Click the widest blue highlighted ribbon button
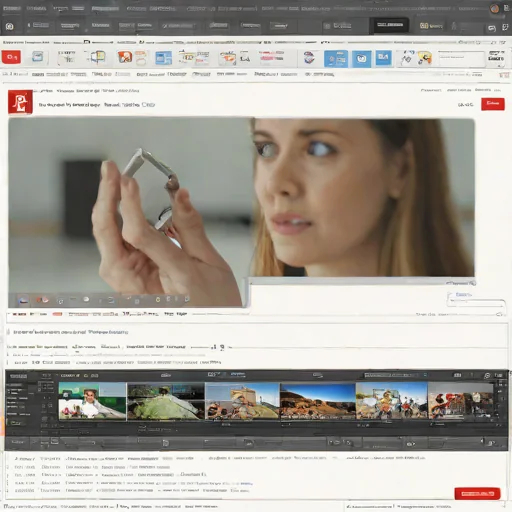This screenshot has width=512, height=512. 336,59
